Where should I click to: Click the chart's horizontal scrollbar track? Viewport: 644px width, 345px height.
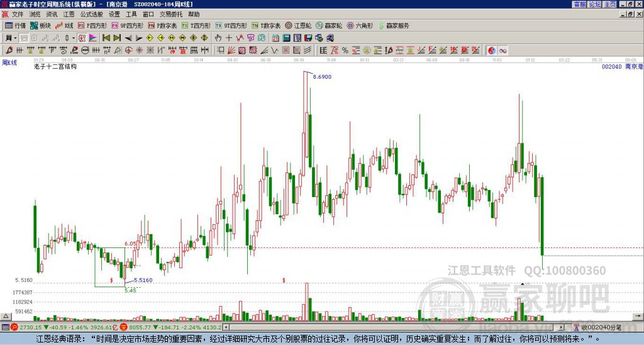[x=394, y=327]
